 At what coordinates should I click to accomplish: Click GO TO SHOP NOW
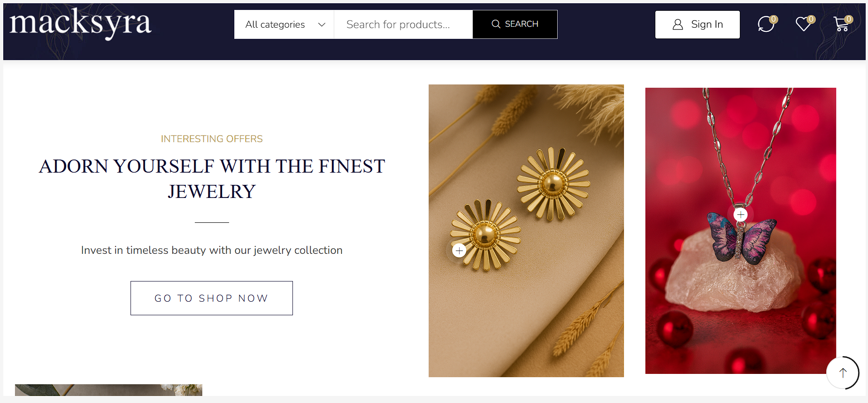(x=212, y=298)
